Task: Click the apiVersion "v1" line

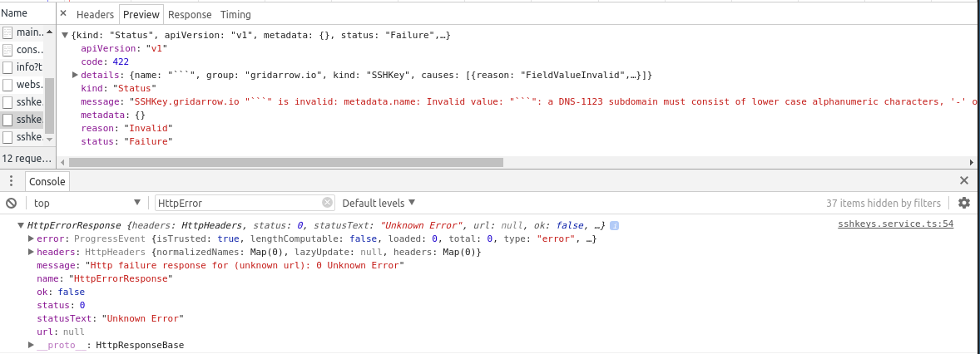Action: point(125,49)
